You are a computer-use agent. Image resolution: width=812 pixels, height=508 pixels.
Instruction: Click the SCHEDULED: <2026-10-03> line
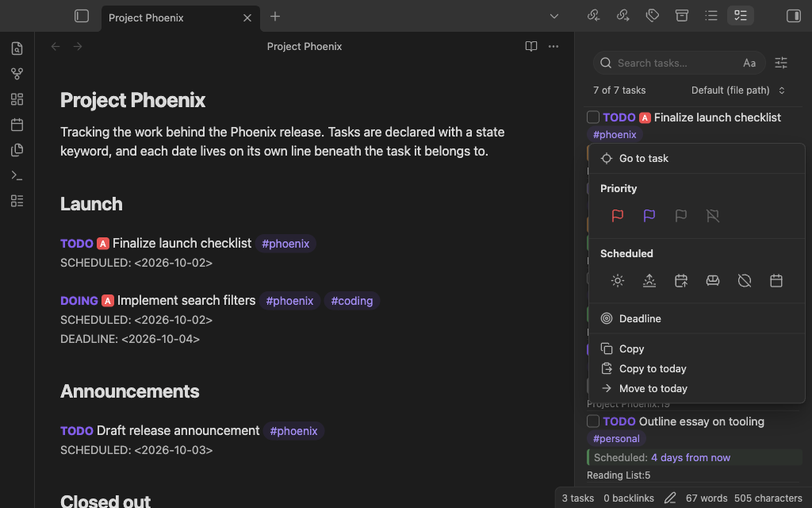(x=136, y=450)
